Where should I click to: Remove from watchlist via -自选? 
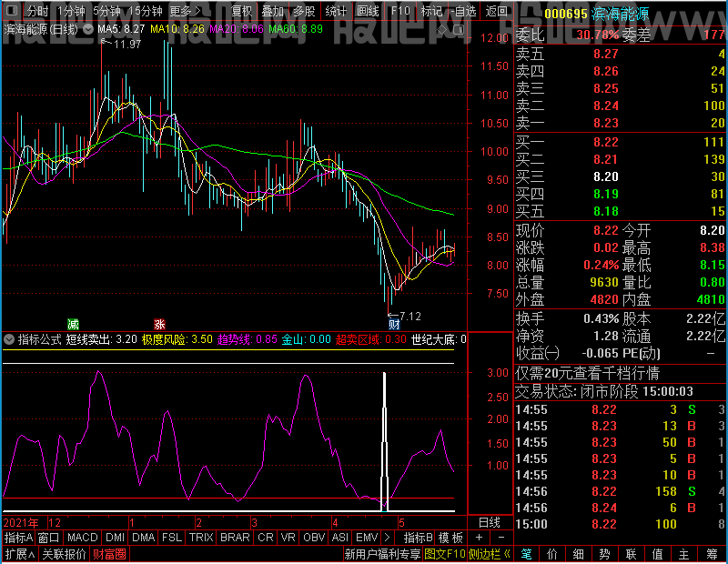pos(463,11)
